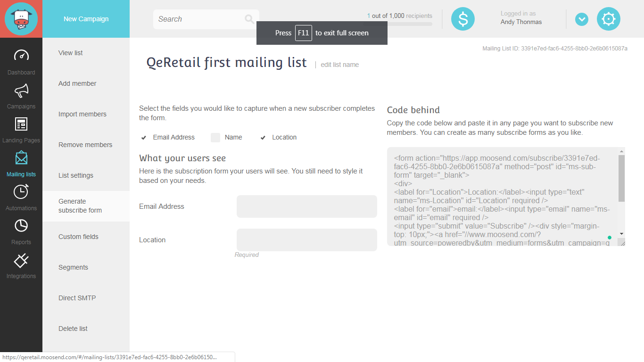The height and width of the screenshot is (362, 644).
Task: Open the Dashboard gauge icon
Action: coord(21,56)
